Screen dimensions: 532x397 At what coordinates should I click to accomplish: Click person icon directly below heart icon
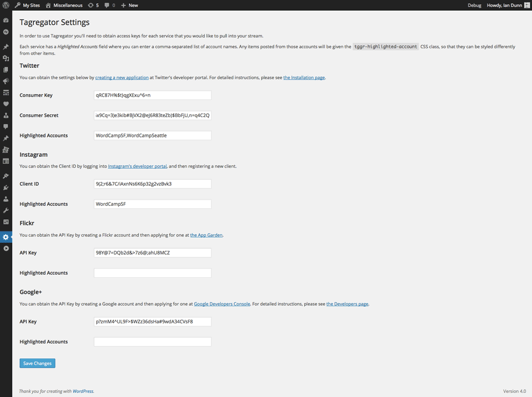pos(6,116)
